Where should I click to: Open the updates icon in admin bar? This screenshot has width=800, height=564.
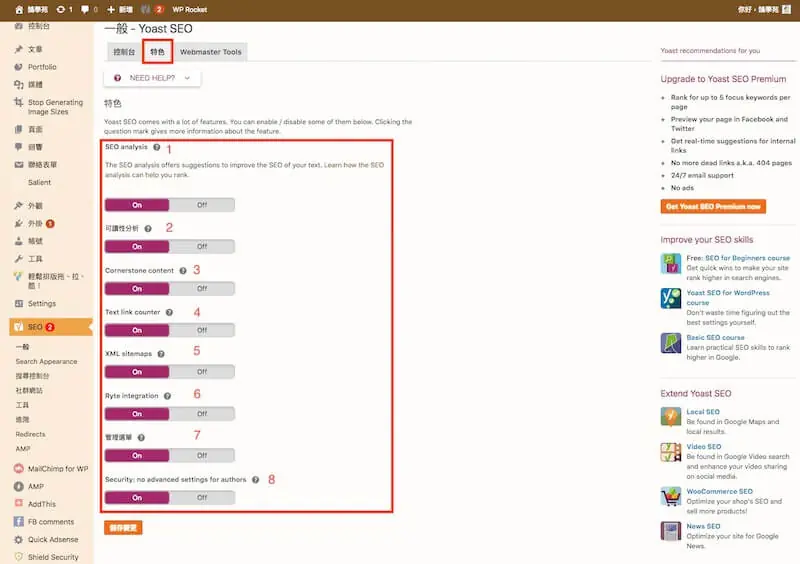61,9
